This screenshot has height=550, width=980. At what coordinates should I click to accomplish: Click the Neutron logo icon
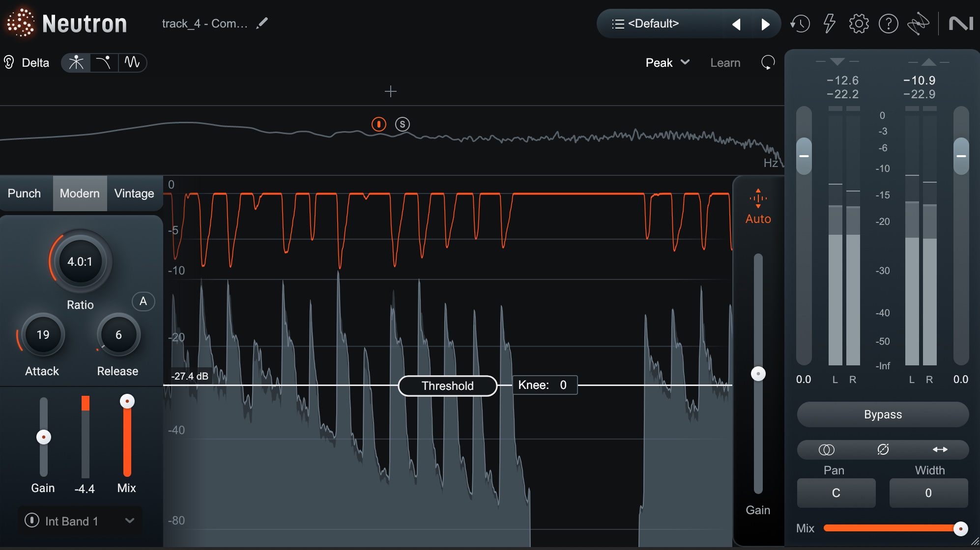pos(20,23)
